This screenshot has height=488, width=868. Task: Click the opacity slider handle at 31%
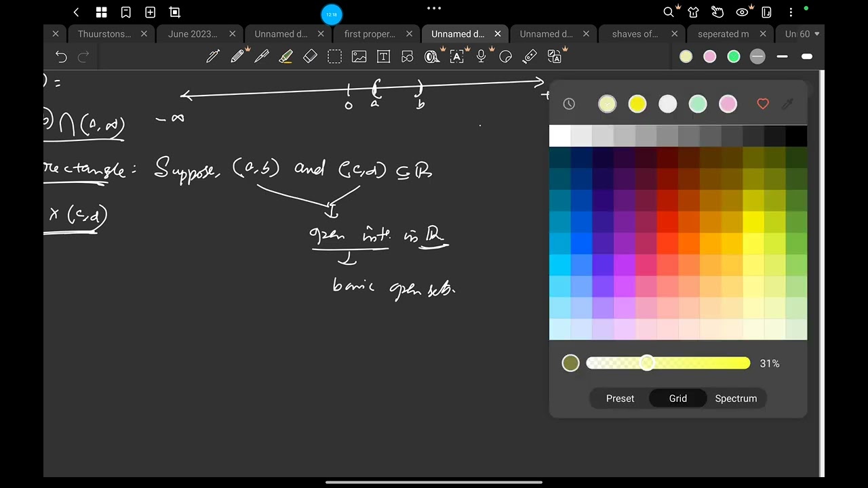647,363
